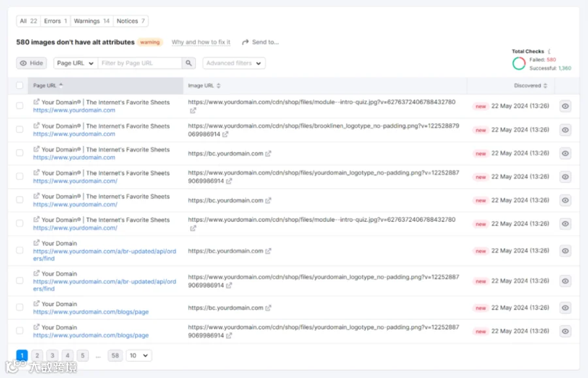Click eye icon on blogs/page bc.yourdomain.com row
This screenshot has height=378, width=588.
point(565,308)
